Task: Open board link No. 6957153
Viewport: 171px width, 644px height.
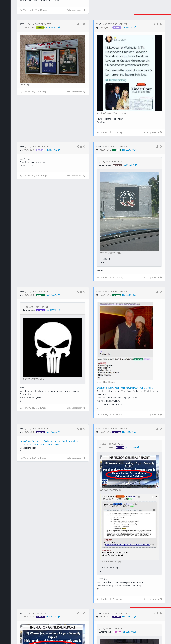Action: 129,27
